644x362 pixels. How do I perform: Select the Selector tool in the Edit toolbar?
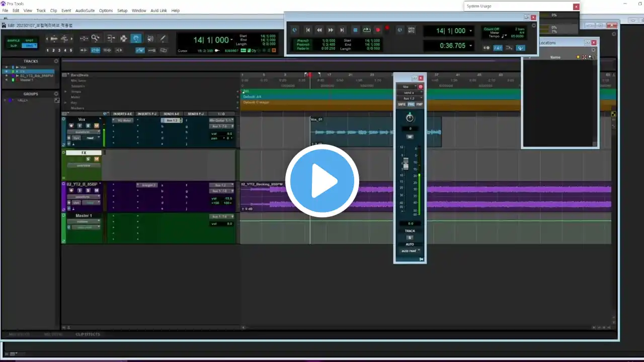click(x=123, y=38)
